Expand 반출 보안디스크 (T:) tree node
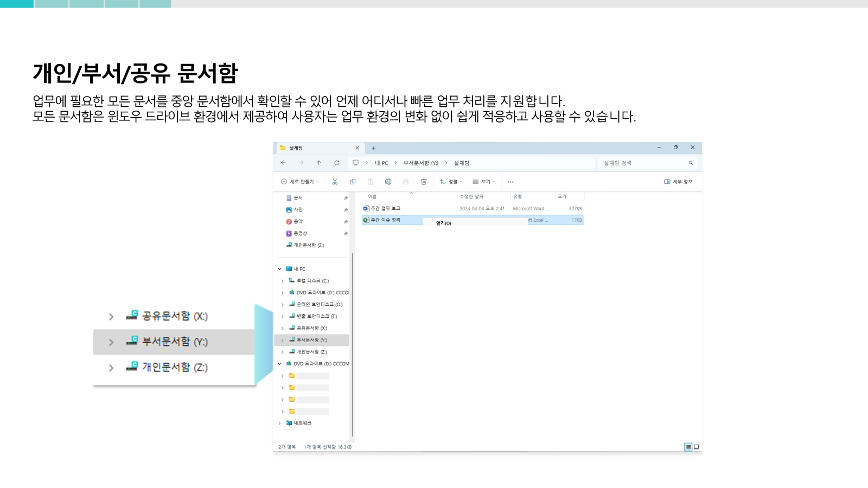 (283, 317)
